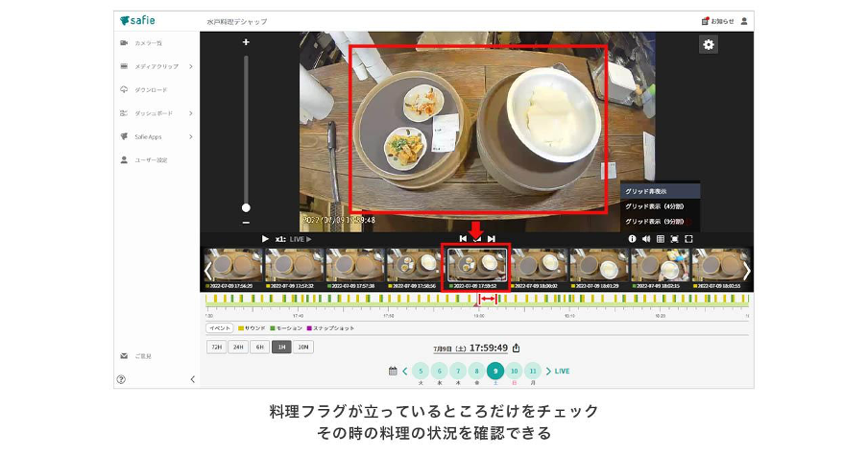Toggle the スナップショット event filter
This screenshot has width=868, height=457.
(x=330, y=328)
